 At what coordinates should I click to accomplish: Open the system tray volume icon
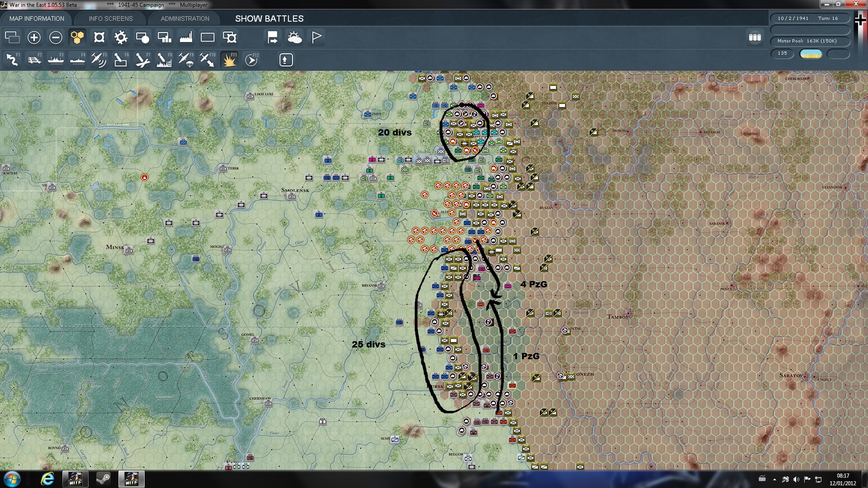tap(796, 479)
